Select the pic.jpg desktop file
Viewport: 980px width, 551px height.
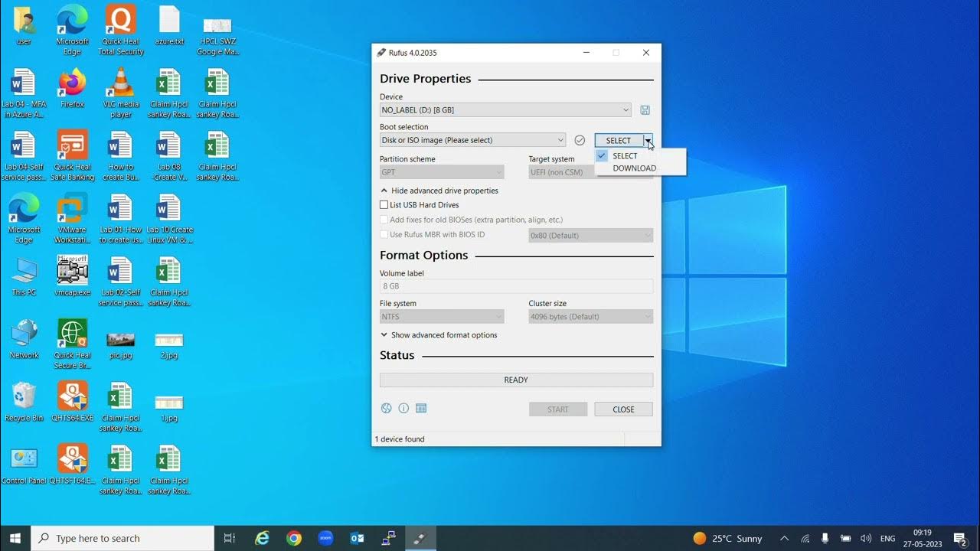tap(120, 344)
